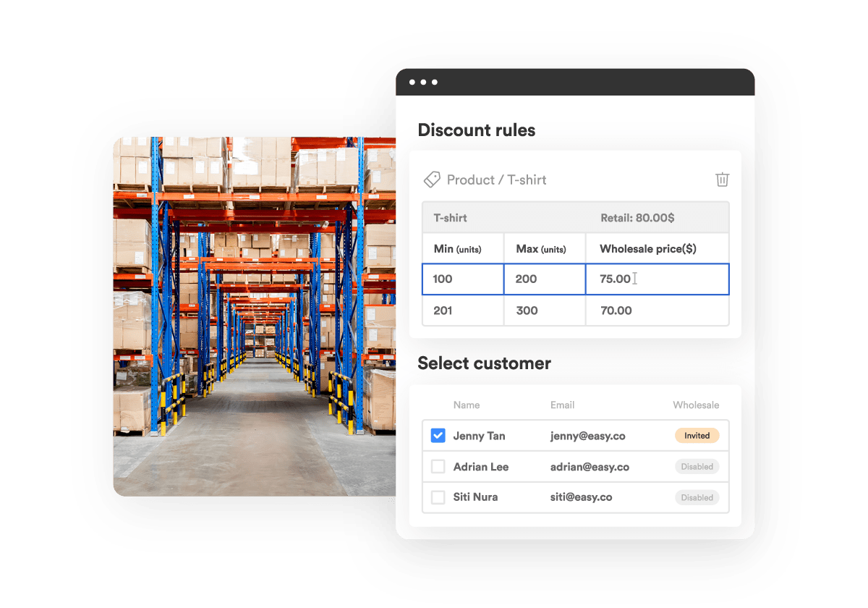The image size is (868, 608).
Task: Click the Wholesale column header in customer list
Action: [697, 405]
